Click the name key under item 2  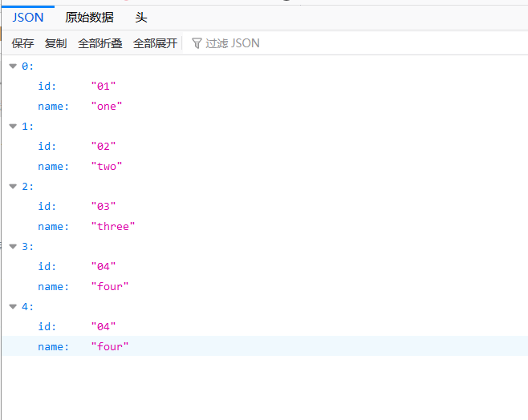tap(53, 226)
